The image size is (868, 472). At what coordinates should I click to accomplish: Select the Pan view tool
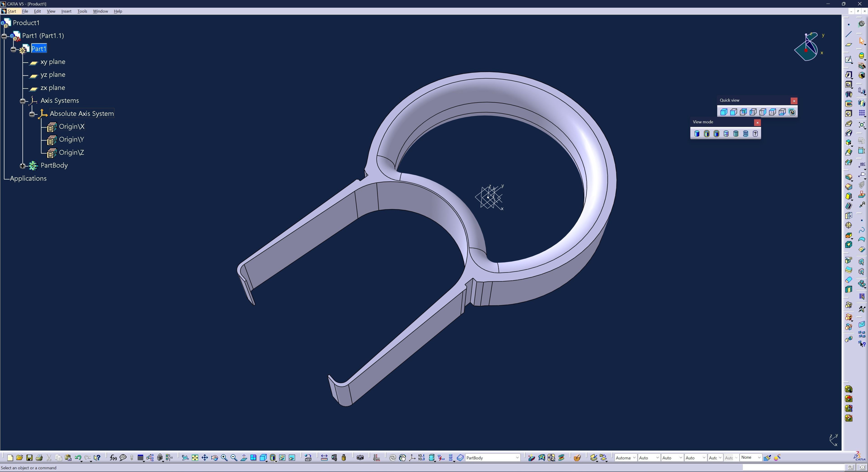pyautogui.click(x=205, y=458)
